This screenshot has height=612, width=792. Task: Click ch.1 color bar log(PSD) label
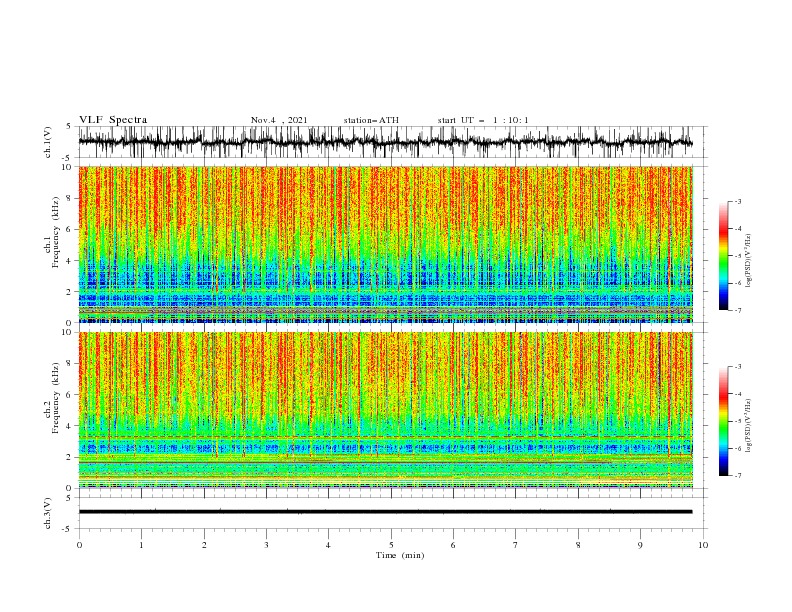(748, 261)
